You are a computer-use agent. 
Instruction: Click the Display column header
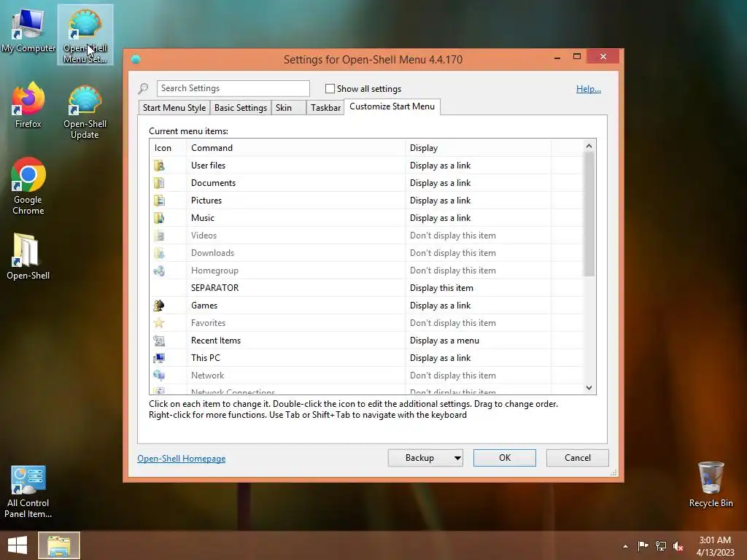[478, 148]
